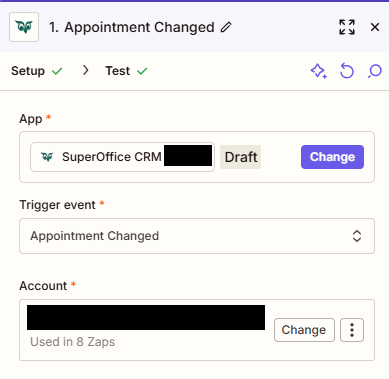This screenshot has height=379, width=389.
Task: Open the three-dot account options menu
Action: tap(352, 330)
